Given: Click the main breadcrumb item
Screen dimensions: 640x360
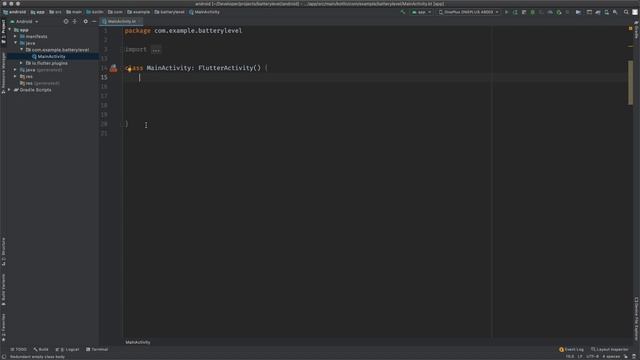Looking at the screenshot, I should 74,12.
